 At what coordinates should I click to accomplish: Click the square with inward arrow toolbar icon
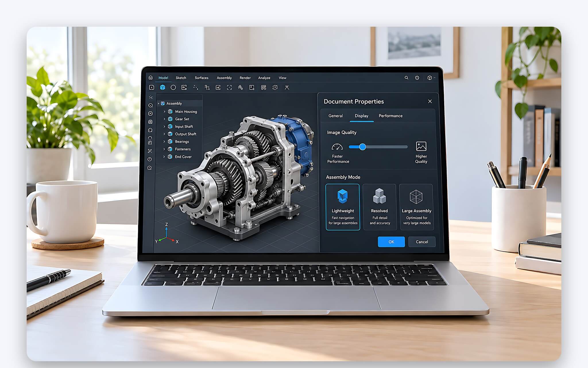[x=218, y=87]
